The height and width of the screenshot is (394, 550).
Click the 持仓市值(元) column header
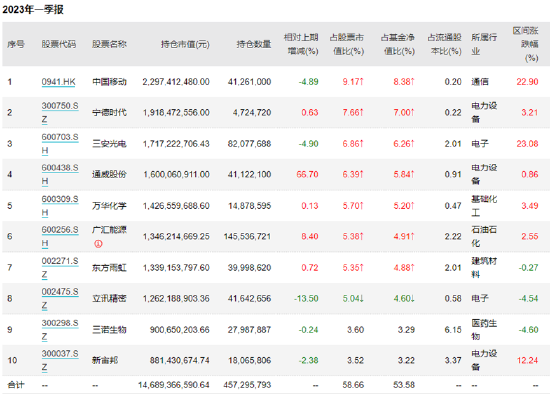tap(185, 44)
